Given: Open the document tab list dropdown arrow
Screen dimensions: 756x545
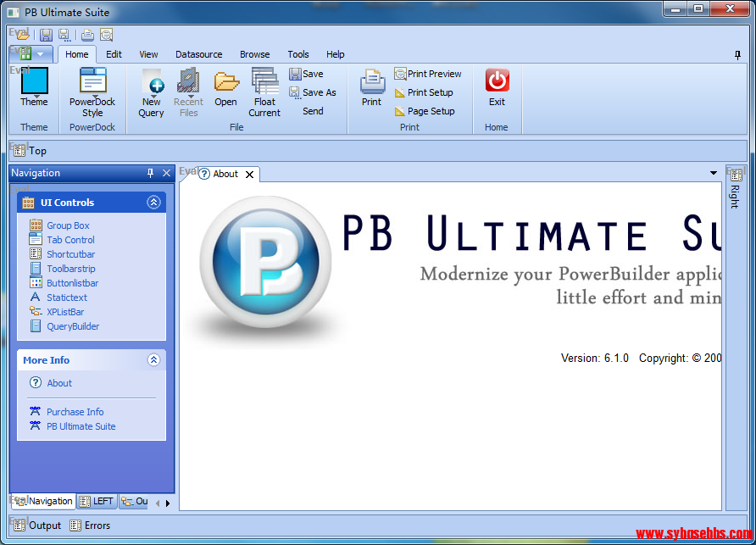Looking at the screenshot, I should pyautogui.click(x=714, y=173).
